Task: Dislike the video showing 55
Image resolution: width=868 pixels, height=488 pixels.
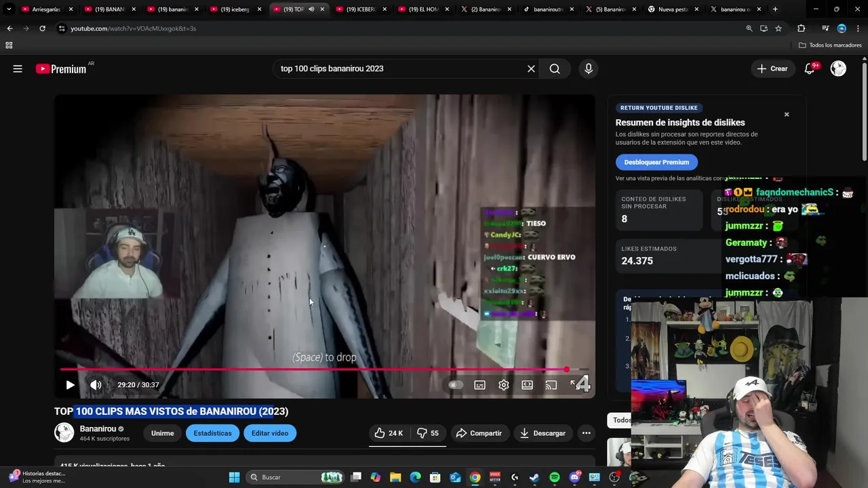Action: tap(428, 433)
